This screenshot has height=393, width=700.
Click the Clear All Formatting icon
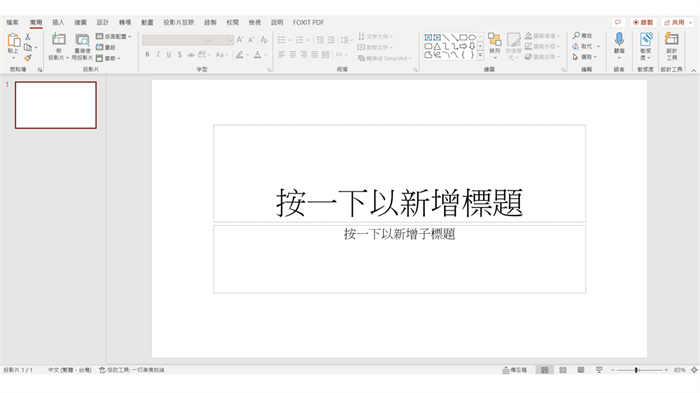[264, 40]
